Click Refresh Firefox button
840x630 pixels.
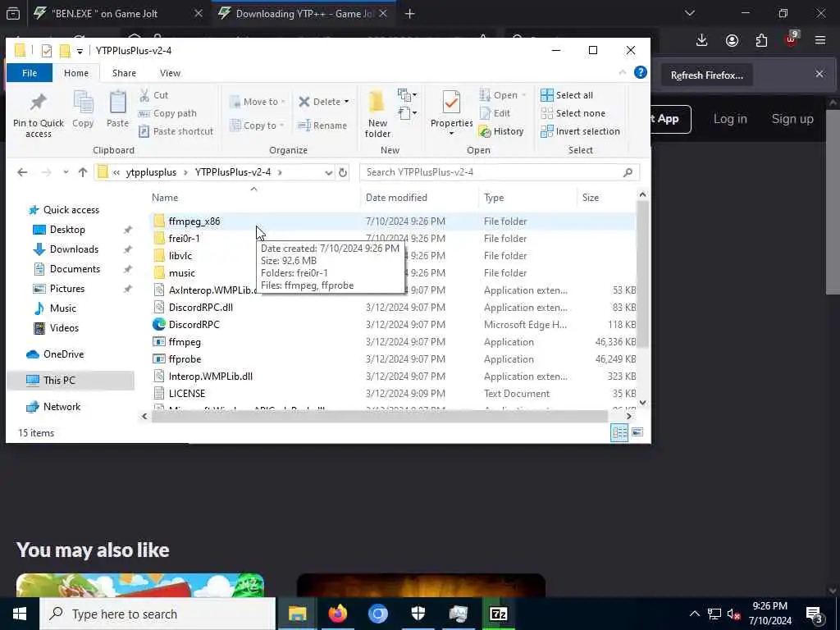[x=706, y=75]
